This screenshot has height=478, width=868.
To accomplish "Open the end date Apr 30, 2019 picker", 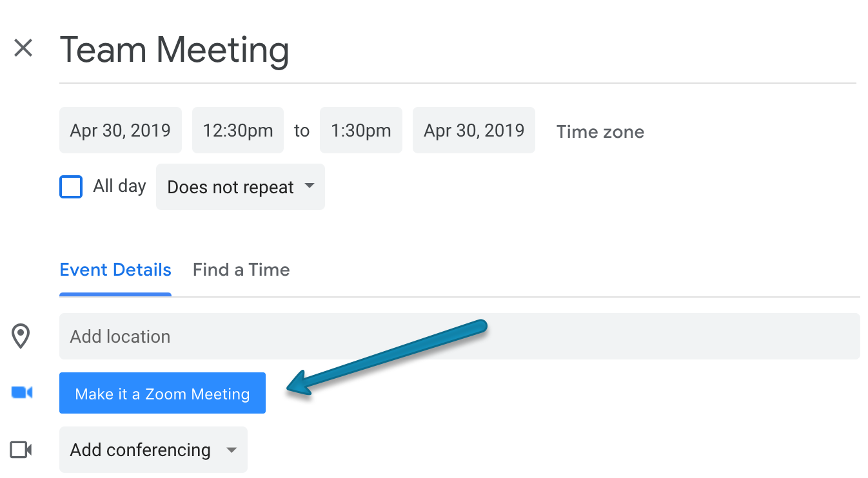I will click(474, 130).
